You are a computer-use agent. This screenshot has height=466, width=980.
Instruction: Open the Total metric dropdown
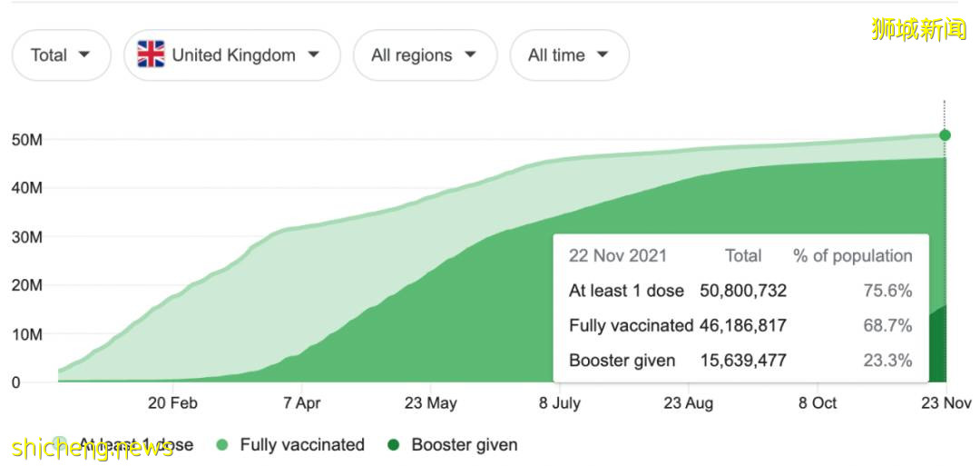click(61, 55)
